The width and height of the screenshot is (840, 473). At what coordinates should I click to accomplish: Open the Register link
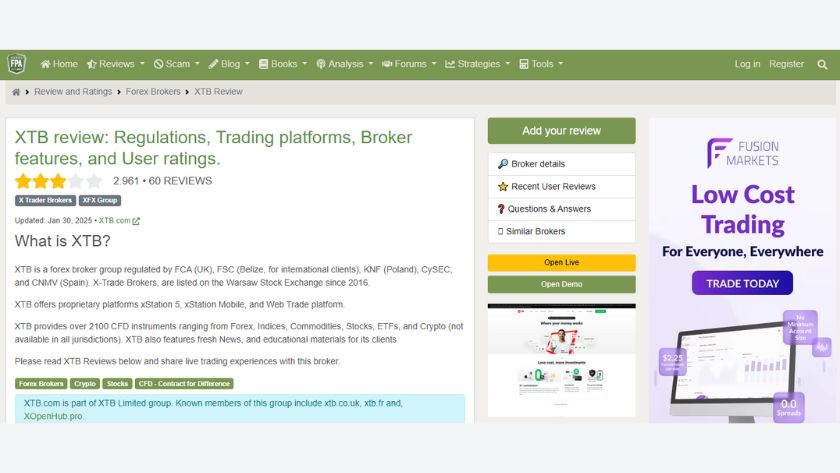click(786, 64)
